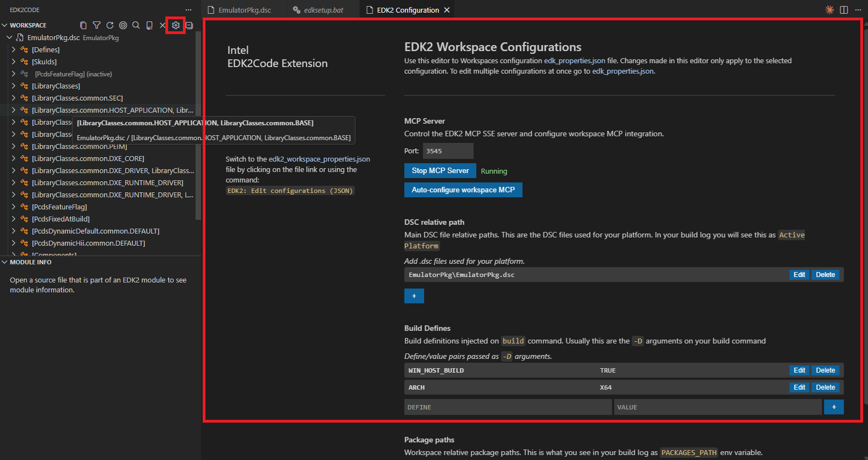The width and height of the screenshot is (868, 460).
Task: Refresh the Workspace tree view
Action: (x=110, y=25)
